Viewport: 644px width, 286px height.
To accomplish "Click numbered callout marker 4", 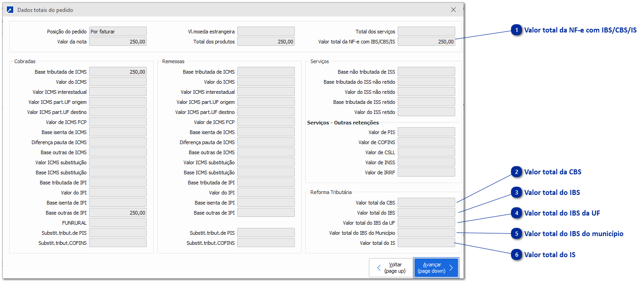I will [516, 213].
